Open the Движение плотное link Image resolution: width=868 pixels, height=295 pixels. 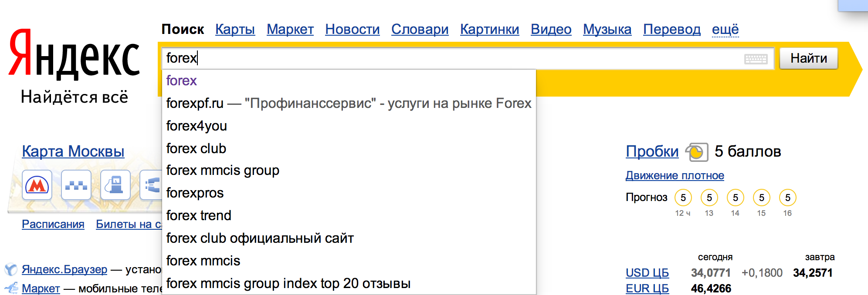point(675,175)
